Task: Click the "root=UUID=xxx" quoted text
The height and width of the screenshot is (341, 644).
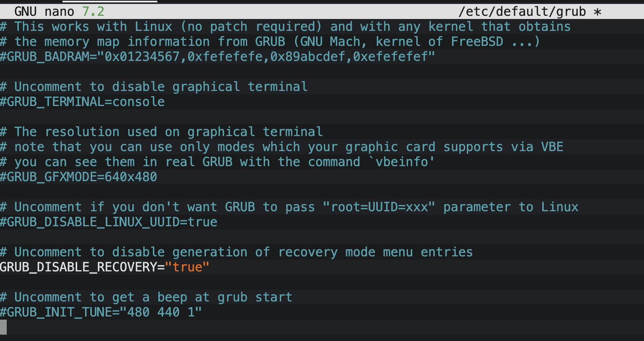Action: coord(379,207)
